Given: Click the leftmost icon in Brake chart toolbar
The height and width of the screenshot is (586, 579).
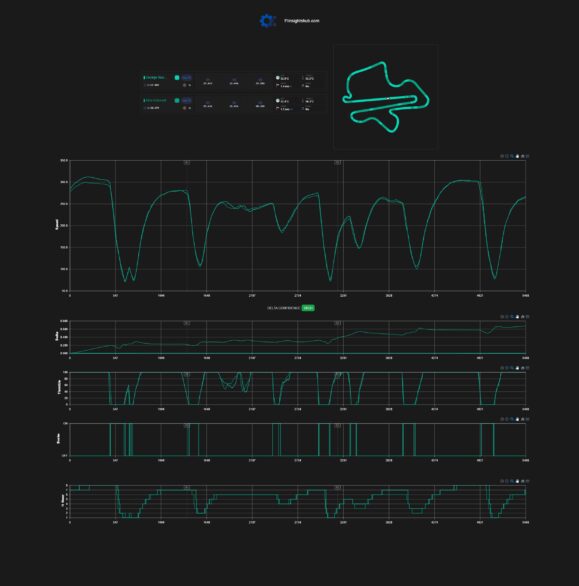Looking at the screenshot, I should pyautogui.click(x=502, y=419).
